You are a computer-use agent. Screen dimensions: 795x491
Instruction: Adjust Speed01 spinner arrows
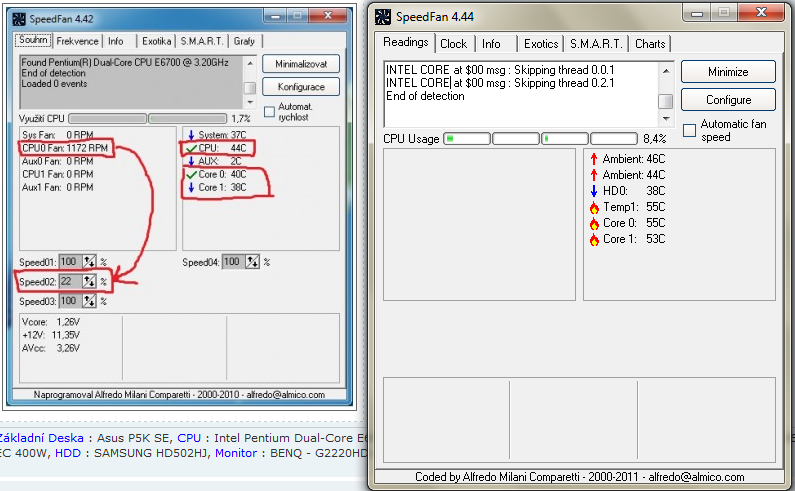89,262
